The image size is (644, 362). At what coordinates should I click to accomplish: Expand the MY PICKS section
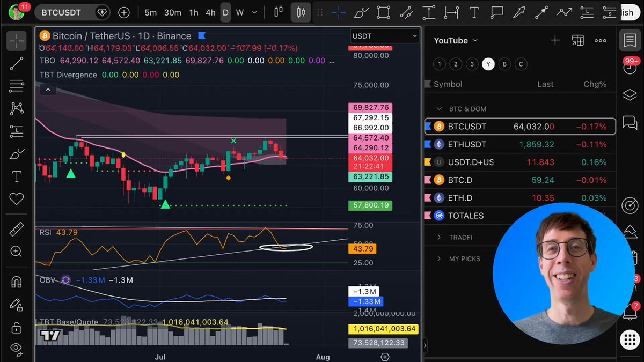pyautogui.click(x=439, y=258)
